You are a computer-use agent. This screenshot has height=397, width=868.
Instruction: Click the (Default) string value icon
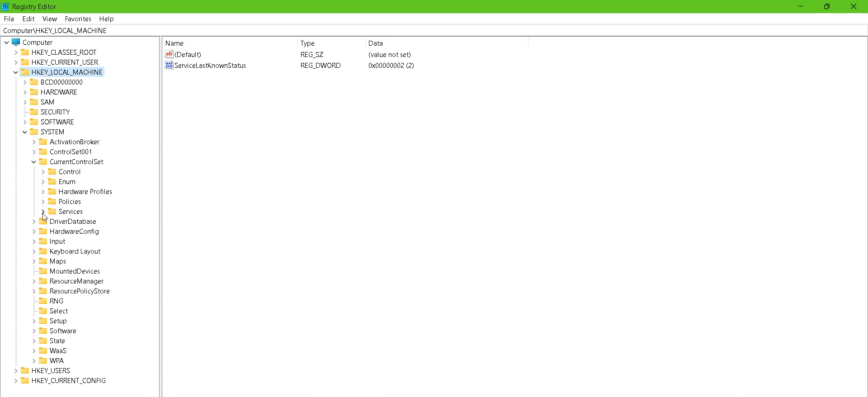(169, 54)
